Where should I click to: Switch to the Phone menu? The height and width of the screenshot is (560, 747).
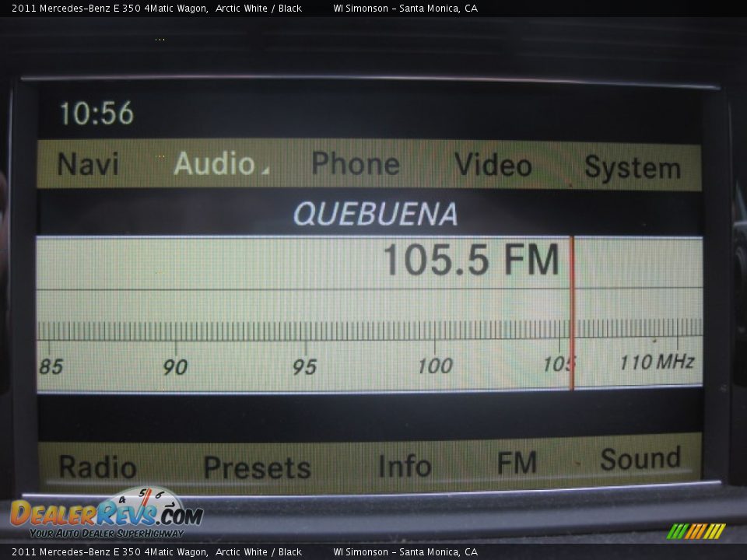coord(355,164)
